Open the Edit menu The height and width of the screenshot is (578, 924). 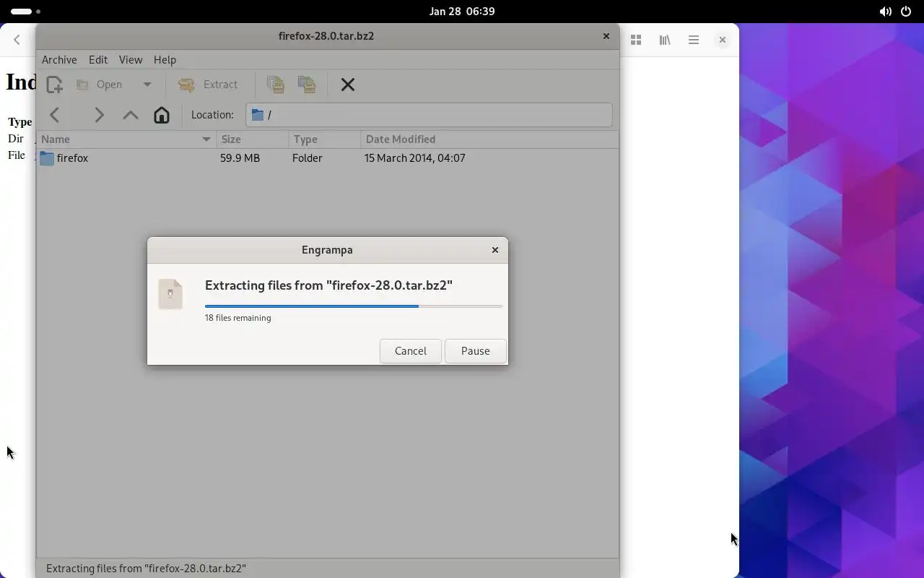coord(98,60)
